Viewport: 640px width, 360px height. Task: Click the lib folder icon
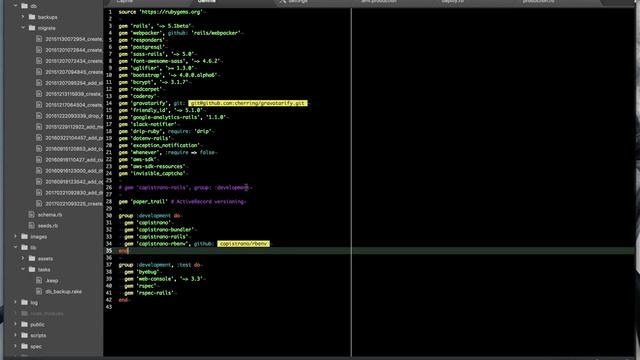tap(24, 248)
